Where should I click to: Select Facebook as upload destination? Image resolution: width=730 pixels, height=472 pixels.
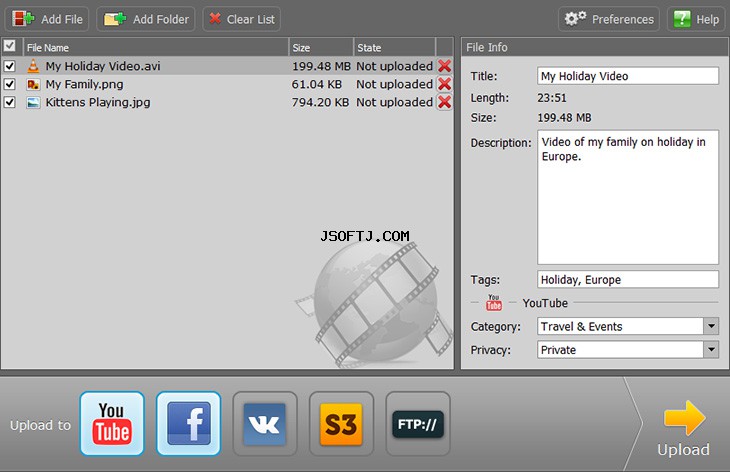coord(189,424)
